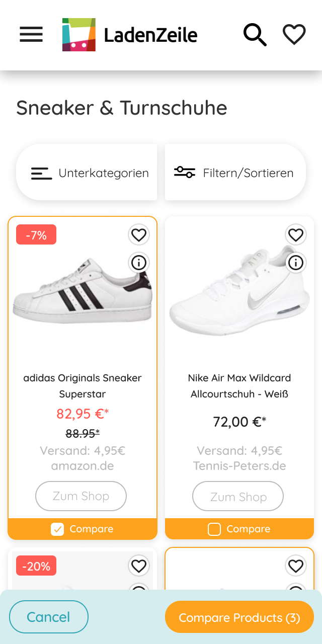Uncheck Compare for adidas Superstar
Image resolution: width=322 pixels, height=644 pixels.
57,529
